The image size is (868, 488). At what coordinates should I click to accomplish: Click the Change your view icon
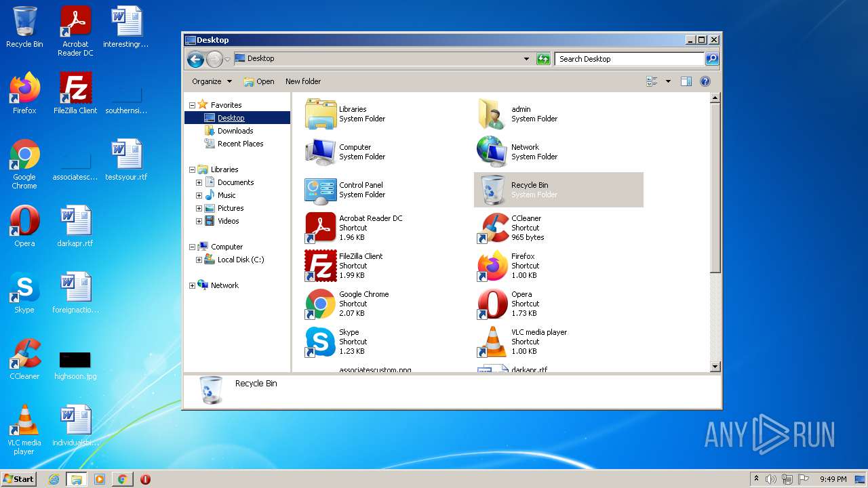tap(652, 81)
